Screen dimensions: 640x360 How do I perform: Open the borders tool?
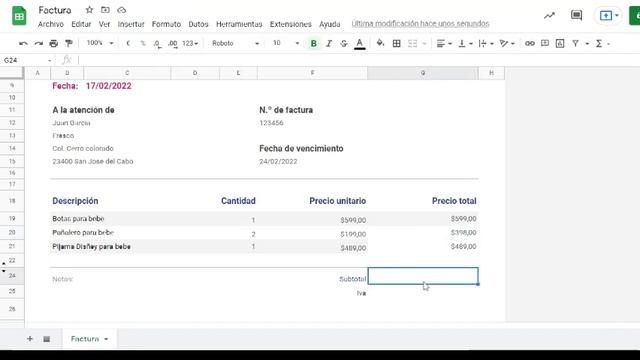(x=396, y=43)
